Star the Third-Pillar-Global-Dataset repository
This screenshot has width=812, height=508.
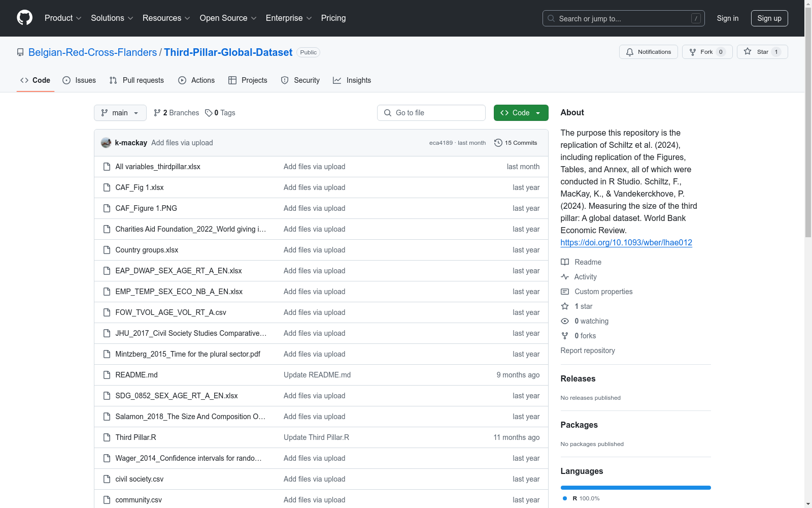(762, 52)
